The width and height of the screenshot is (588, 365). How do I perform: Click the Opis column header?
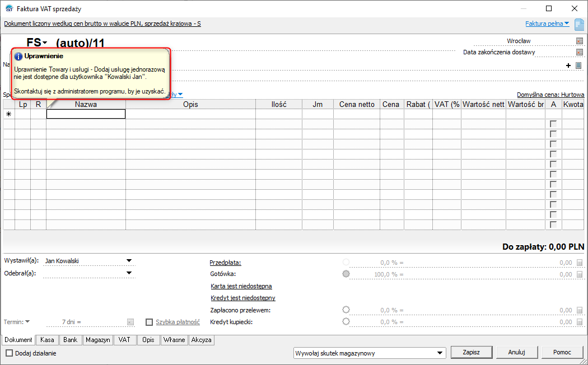point(190,105)
